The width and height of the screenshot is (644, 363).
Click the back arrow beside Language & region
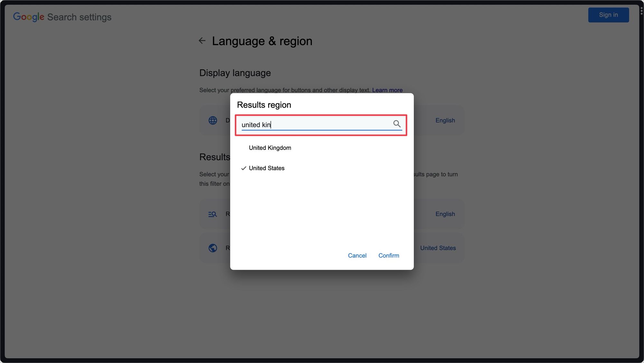(202, 41)
